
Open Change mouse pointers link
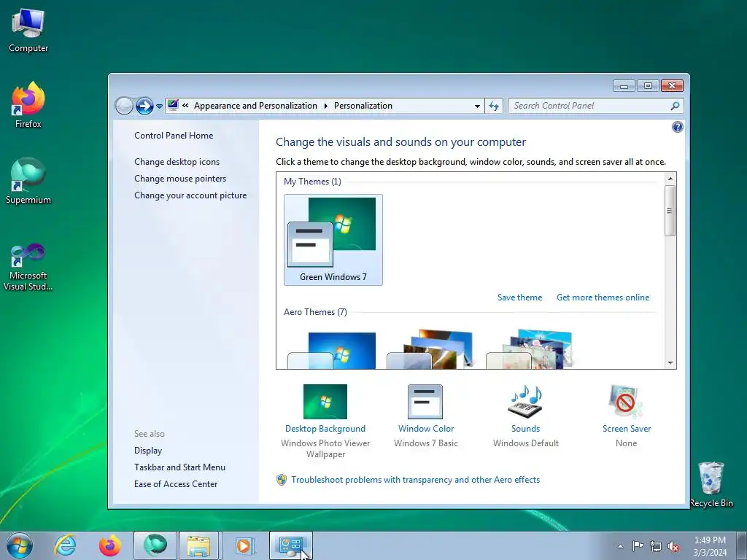(x=180, y=179)
